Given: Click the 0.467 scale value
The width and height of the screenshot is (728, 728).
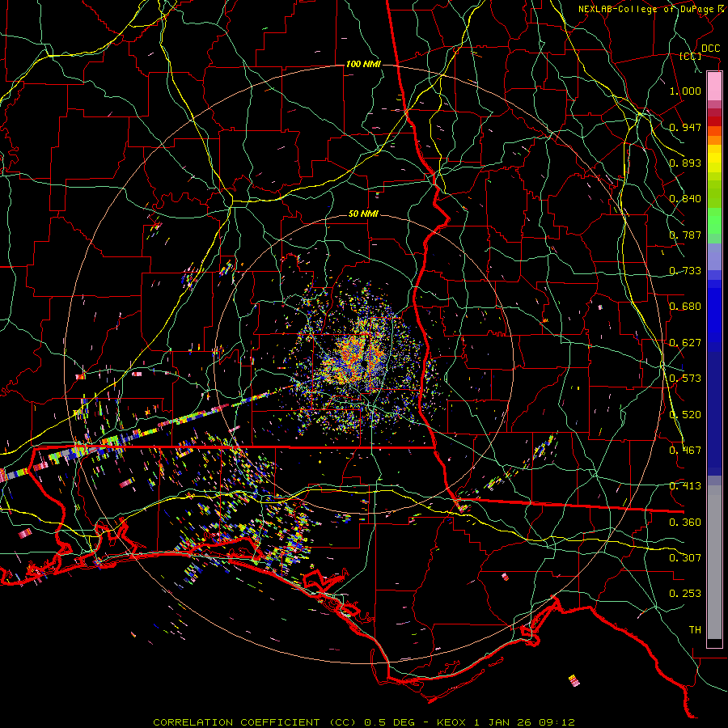Looking at the screenshot, I should pyautogui.click(x=685, y=451).
